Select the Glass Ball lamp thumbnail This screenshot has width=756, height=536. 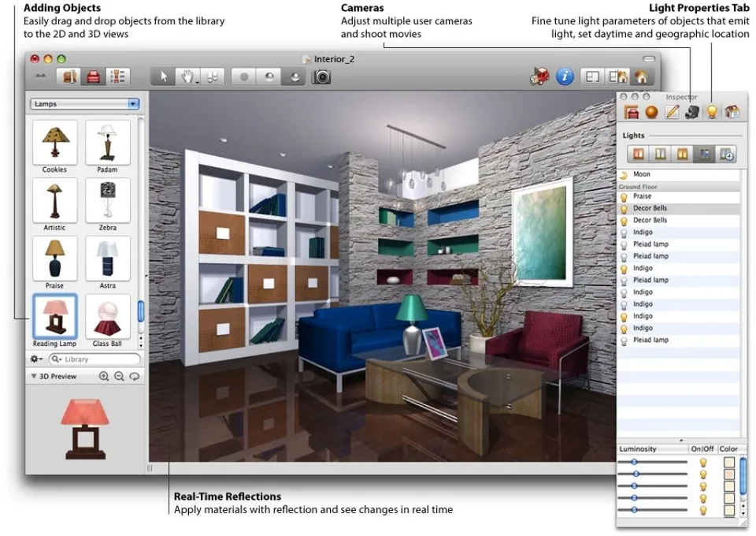pos(108,318)
